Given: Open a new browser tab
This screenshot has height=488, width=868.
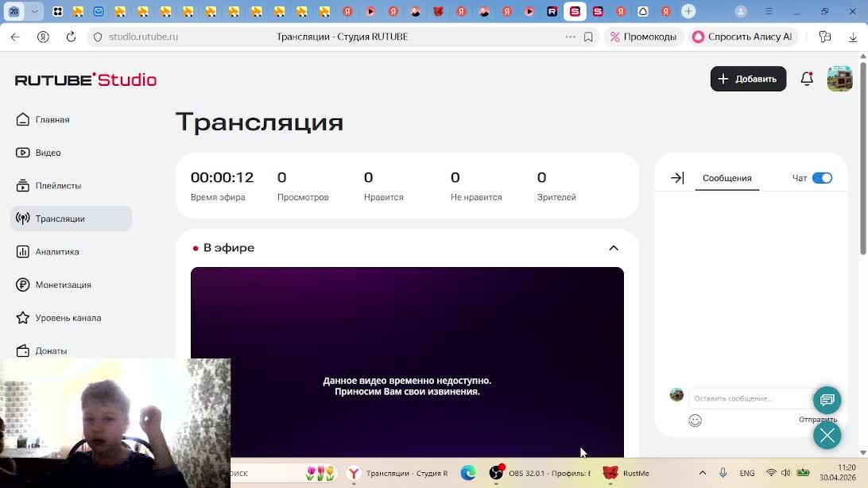Looking at the screenshot, I should point(688,11).
